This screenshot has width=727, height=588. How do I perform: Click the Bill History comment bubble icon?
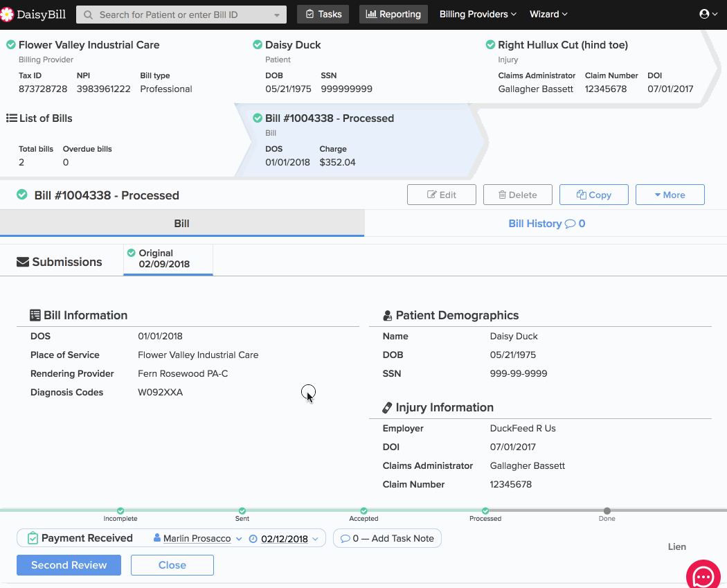(570, 224)
